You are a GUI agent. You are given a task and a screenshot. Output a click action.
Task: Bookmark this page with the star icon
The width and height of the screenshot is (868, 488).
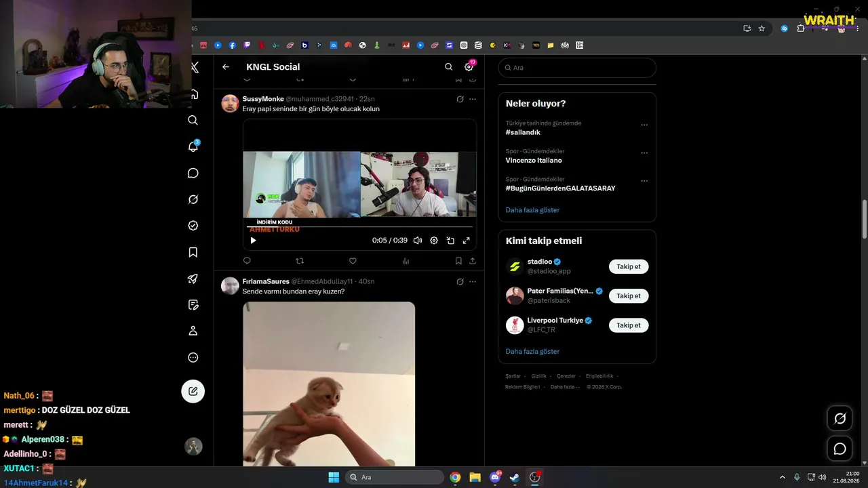pyautogui.click(x=762, y=28)
